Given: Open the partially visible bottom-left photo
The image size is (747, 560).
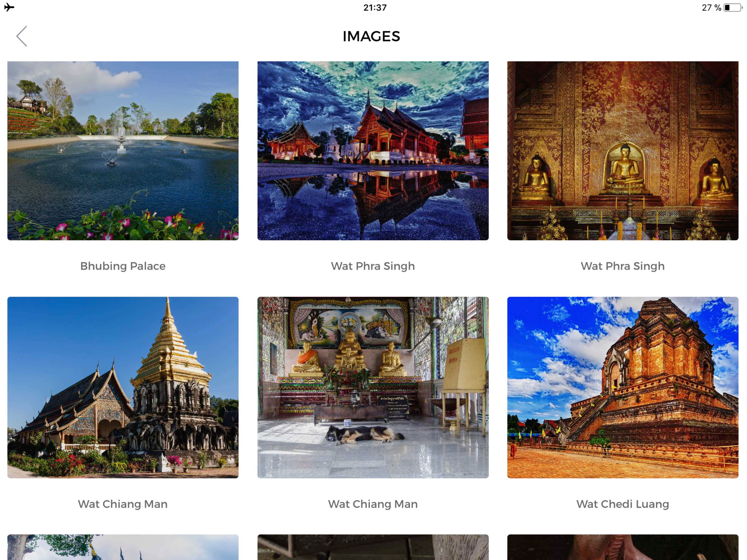Looking at the screenshot, I should pos(123,547).
